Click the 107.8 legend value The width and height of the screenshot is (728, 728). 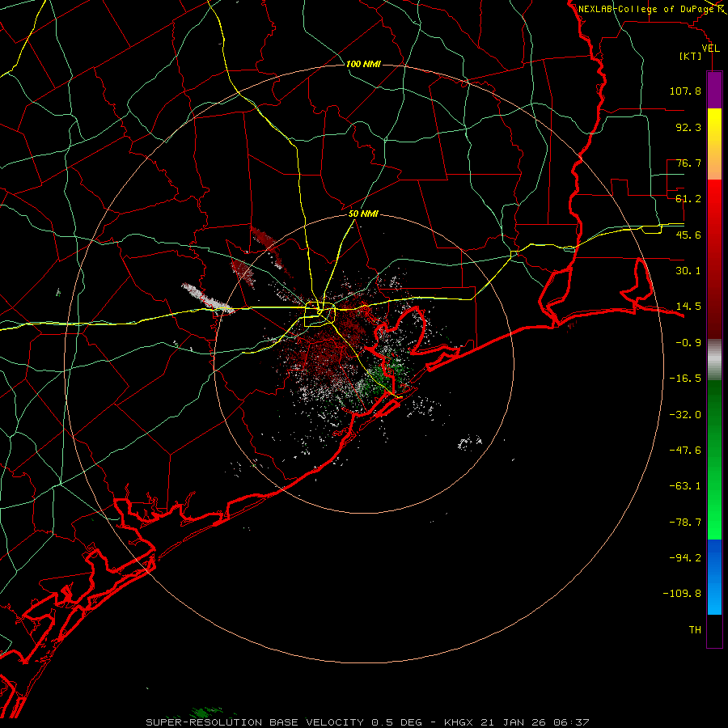click(685, 91)
